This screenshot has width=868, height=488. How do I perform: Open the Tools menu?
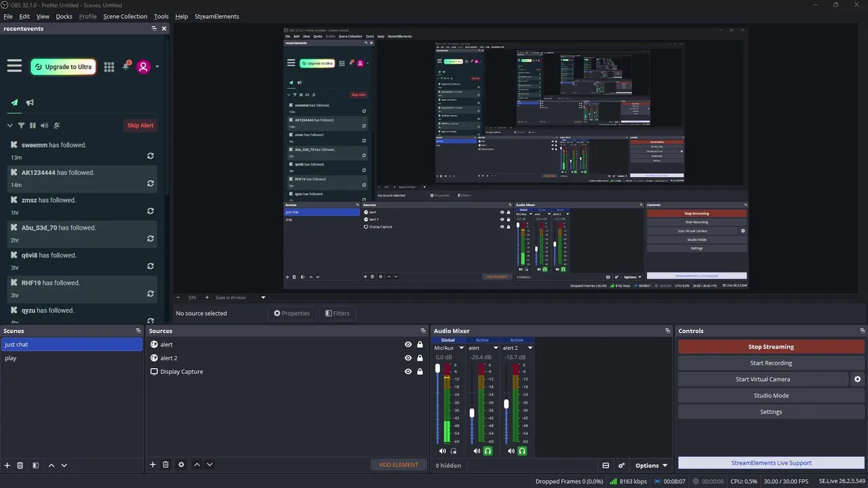(x=161, y=16)
